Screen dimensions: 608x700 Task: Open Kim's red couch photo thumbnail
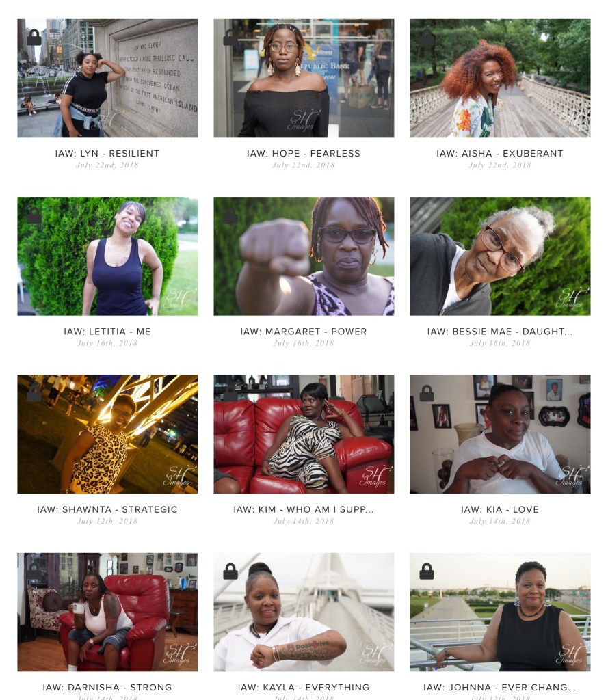304,434
